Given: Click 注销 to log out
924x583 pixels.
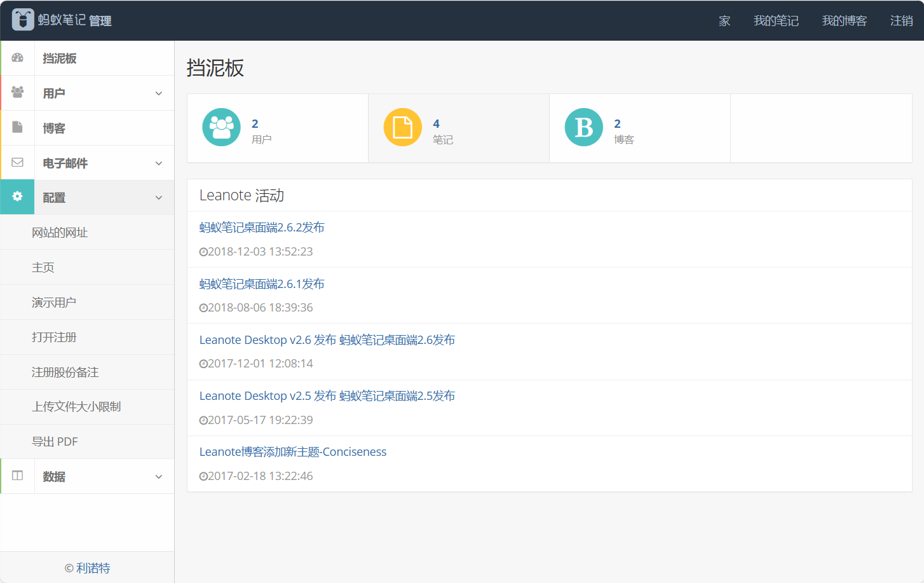Looking at the screenshot, I should click(x=901, y=21).
